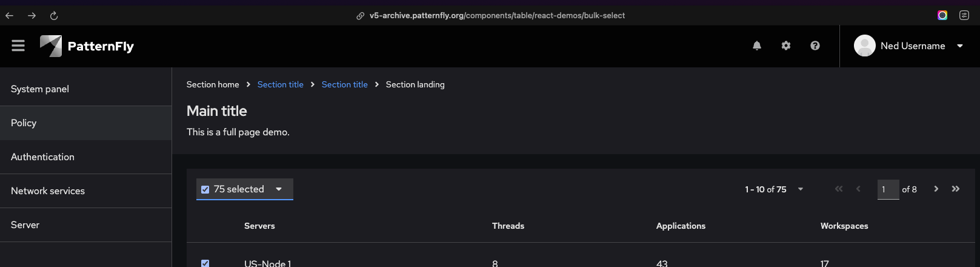Image resolution: width=980 pixels, height=267 pixels.
Task: Open the Ned Username user menu
Action: click(909, 46)
